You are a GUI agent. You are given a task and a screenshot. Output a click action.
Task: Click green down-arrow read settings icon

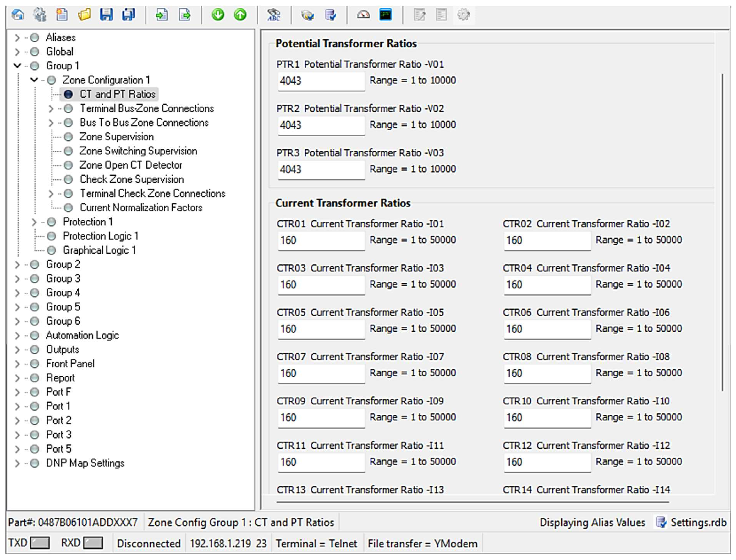click(218, 15)
